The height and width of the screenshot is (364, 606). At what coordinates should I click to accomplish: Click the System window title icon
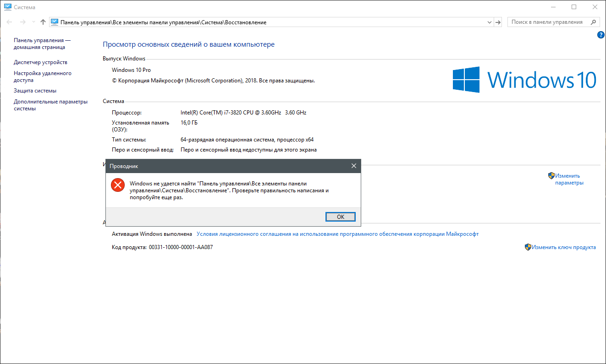tap(7, 7)
